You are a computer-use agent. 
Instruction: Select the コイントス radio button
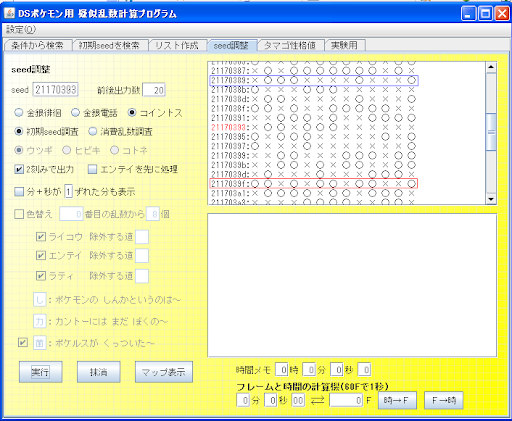coord(132,113)
